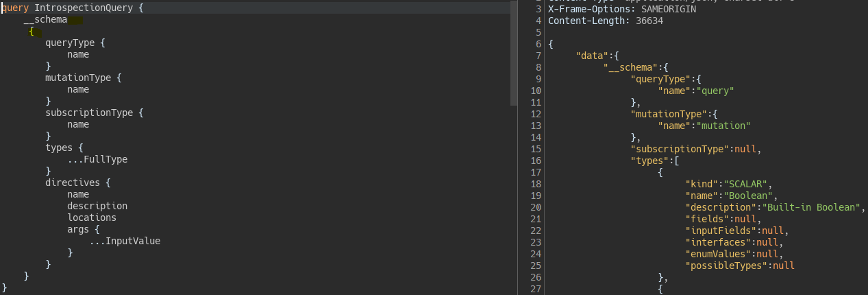This screenshot has width=868, height=295.
Task: Select the ...FullType fragment spread
Action: coord(97,159)
